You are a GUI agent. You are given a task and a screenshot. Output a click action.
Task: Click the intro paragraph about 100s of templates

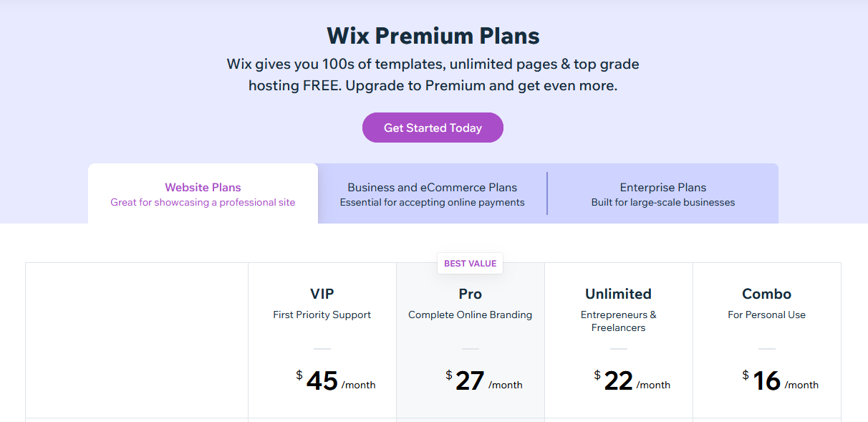pyautogui.click(x=433, y=75)
